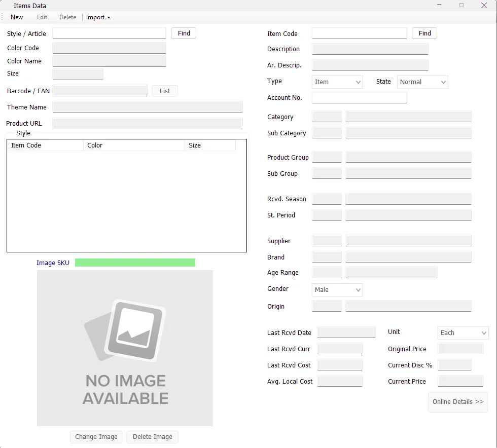Maximize the Items Data window
The height and width of the screenshot is (448, 497).
click(461, 5)
